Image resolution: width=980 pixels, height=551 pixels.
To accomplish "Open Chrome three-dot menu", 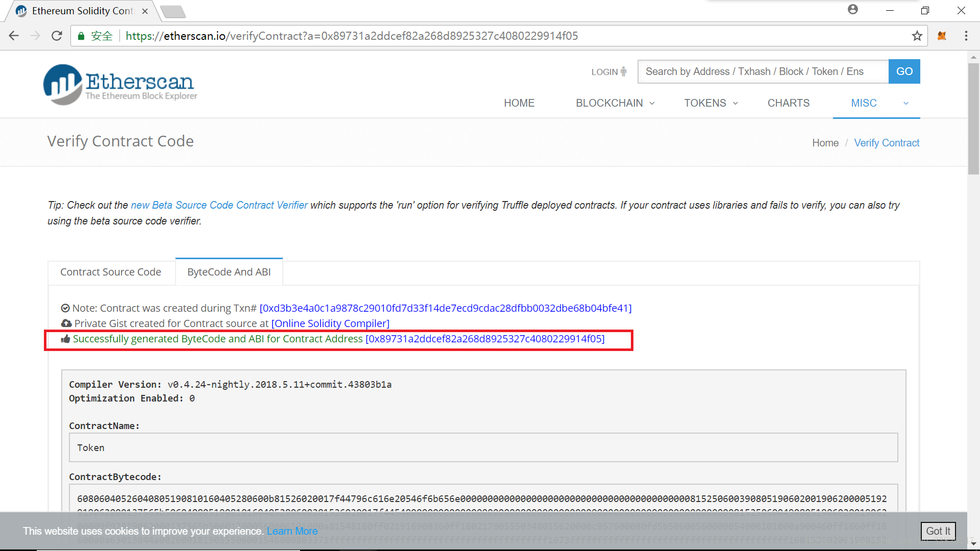I will tap(966, 36).
